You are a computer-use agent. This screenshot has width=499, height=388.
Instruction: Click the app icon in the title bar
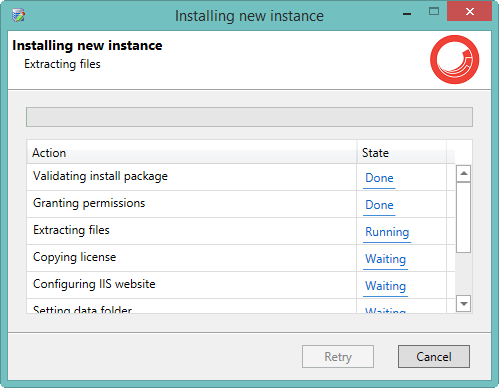18,15
